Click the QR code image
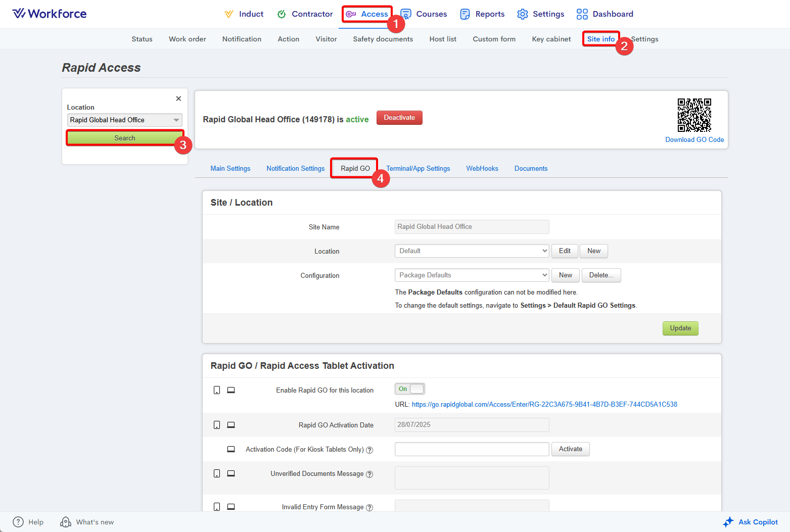 click(694, 115)
